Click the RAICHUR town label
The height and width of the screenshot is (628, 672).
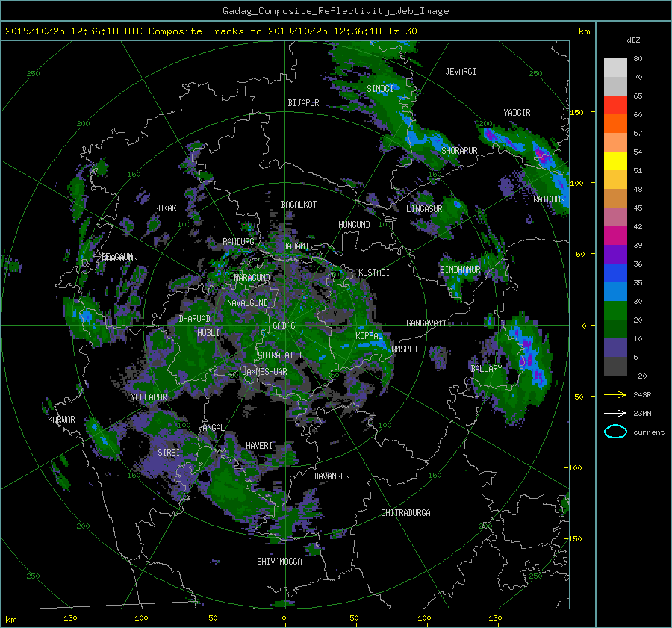pos(549,199)
